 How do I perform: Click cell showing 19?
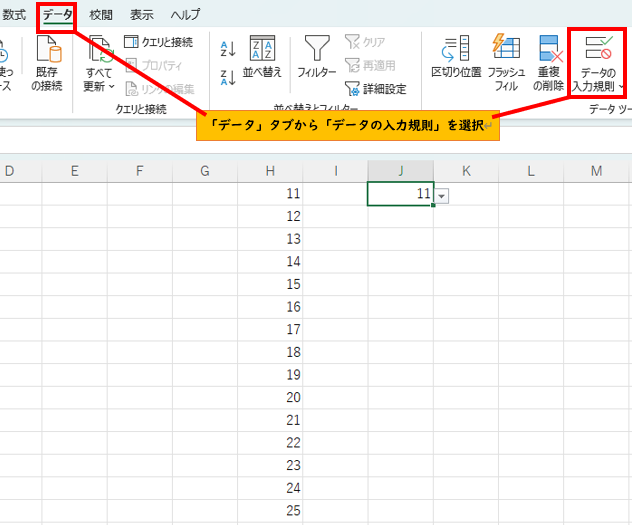(x=270, y=375)
